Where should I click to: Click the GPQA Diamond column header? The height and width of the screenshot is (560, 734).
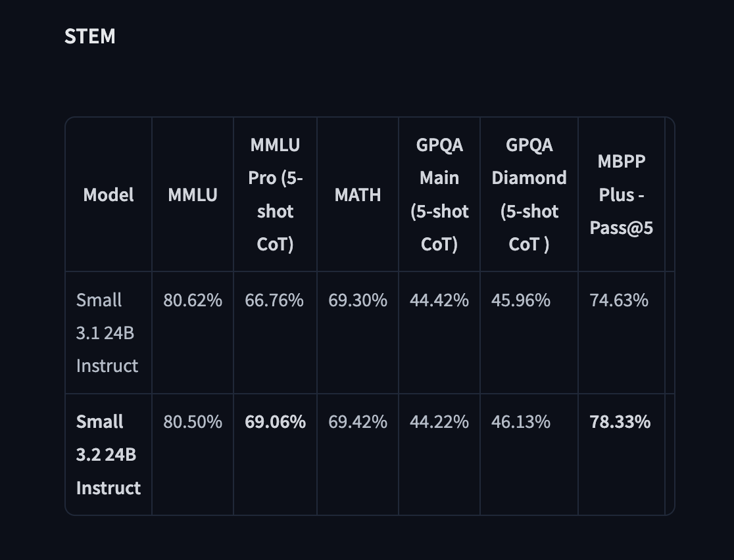click(529, 194)
